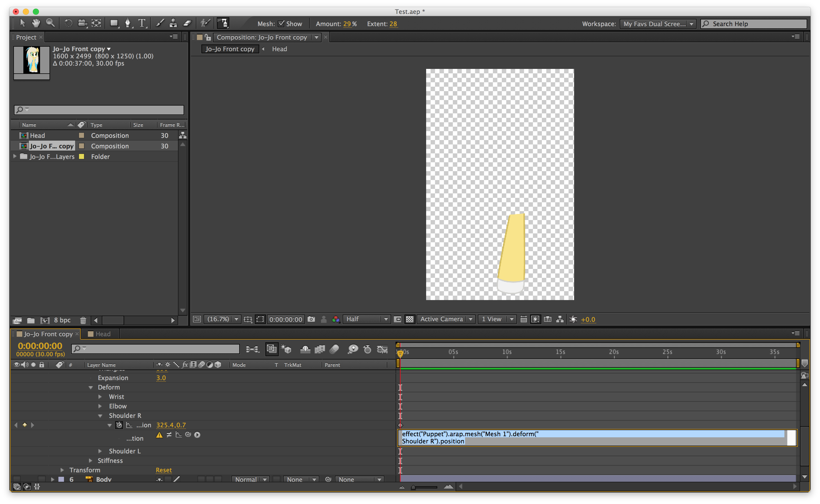The height and width of the screenshot is (504, 820).
Task: Select the Roto Brush tool
Action: pos(206,23)
